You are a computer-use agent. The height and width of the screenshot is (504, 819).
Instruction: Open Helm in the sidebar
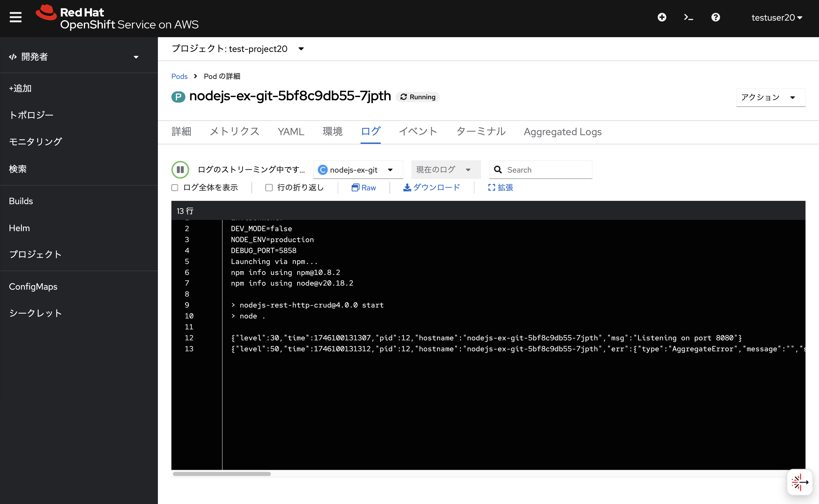pyautogui.click(x=79, y=228)
